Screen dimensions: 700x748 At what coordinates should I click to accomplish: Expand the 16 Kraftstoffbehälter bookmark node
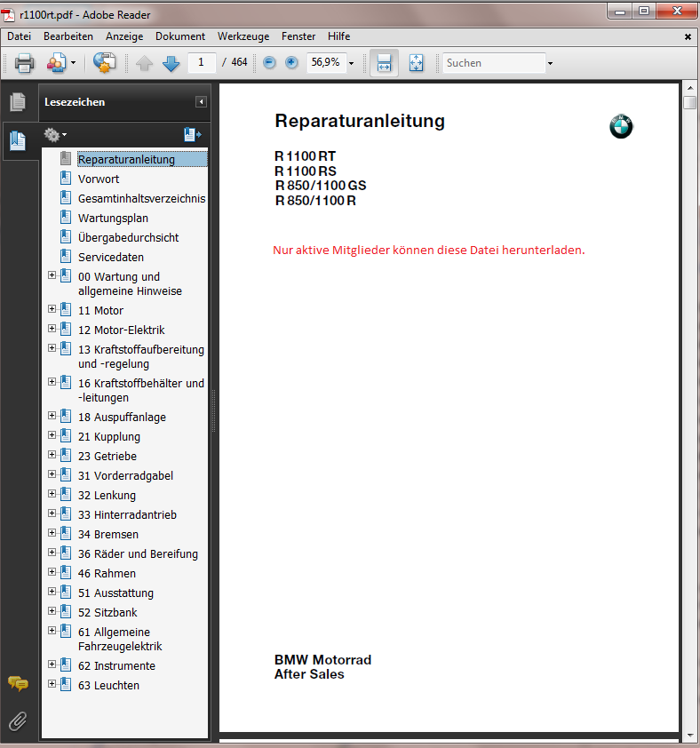click(52, 382)
